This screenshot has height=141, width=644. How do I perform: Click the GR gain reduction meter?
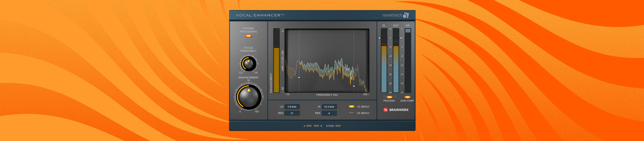(x=408, y=60)
